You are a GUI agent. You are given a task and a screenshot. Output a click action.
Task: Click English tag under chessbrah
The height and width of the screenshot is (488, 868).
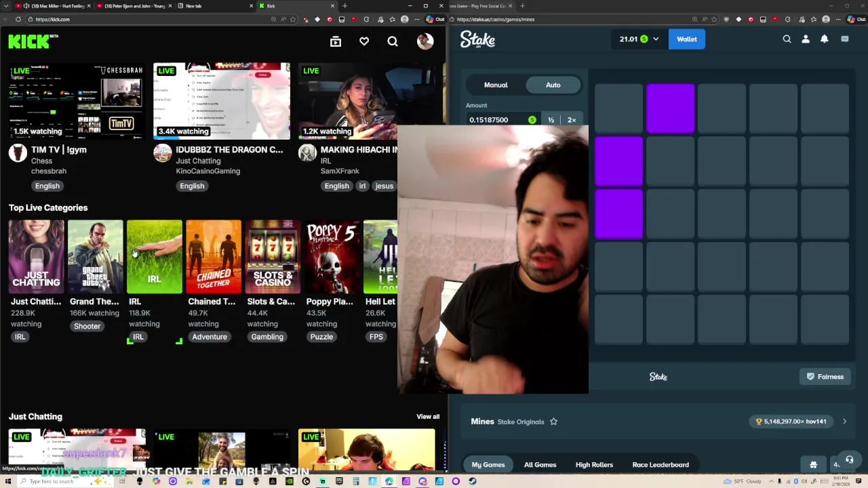47,186
